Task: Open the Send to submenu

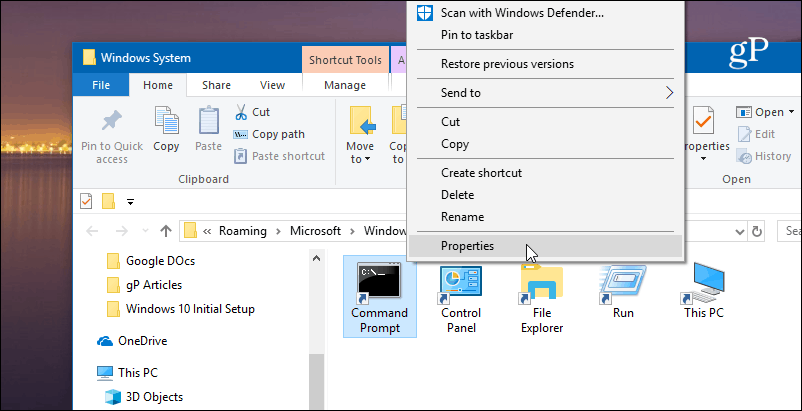Action: pos(545,93)
